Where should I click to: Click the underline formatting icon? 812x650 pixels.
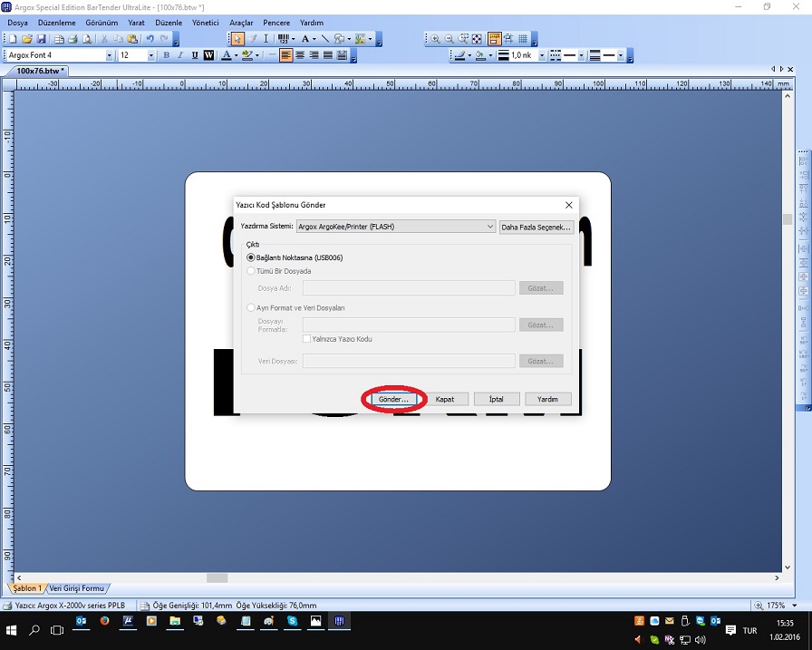click(x=195, y=55)
